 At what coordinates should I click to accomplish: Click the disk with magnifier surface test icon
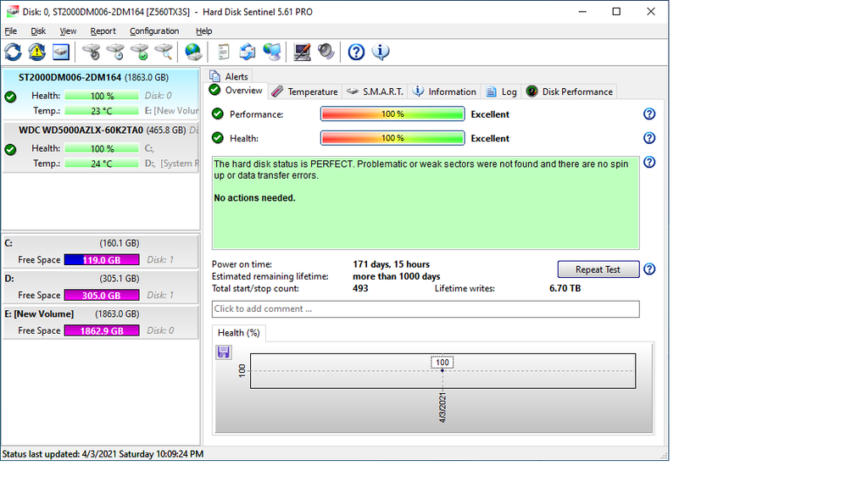tap(164, 52)
